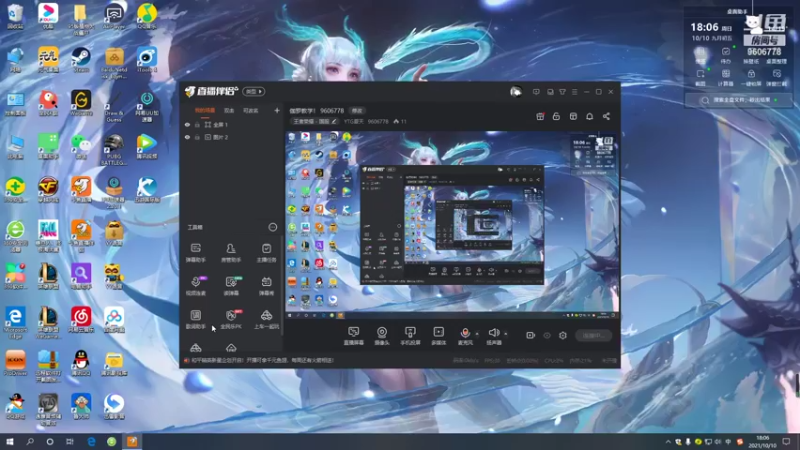The width and height of the screenshot is (800, 450).
Task: Open the notification bell in stream header
Action: coord(589,116)
